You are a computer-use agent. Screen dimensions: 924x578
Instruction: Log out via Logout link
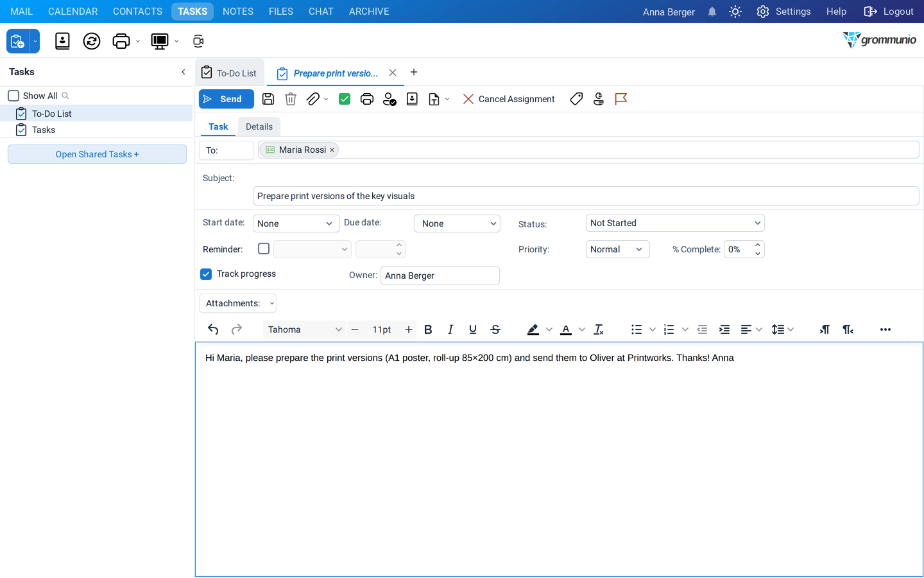coord(889,12)
